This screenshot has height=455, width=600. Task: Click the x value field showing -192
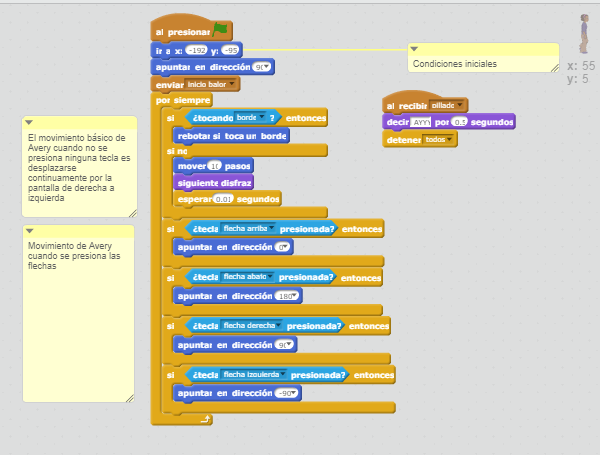click(196, 50)
